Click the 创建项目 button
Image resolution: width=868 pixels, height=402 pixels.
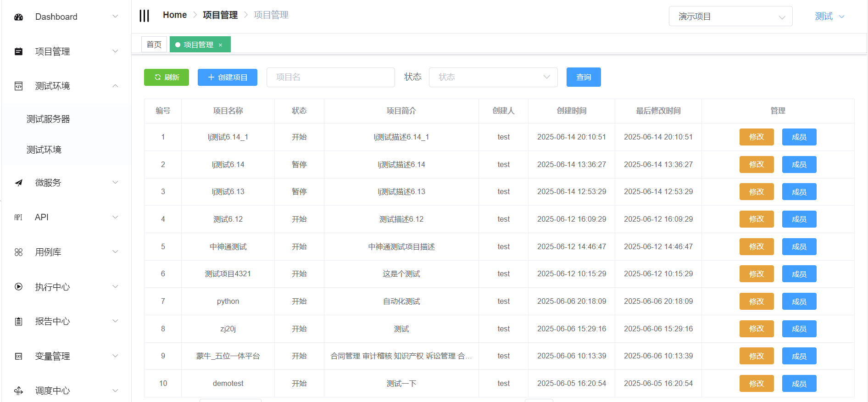point(227,77)
